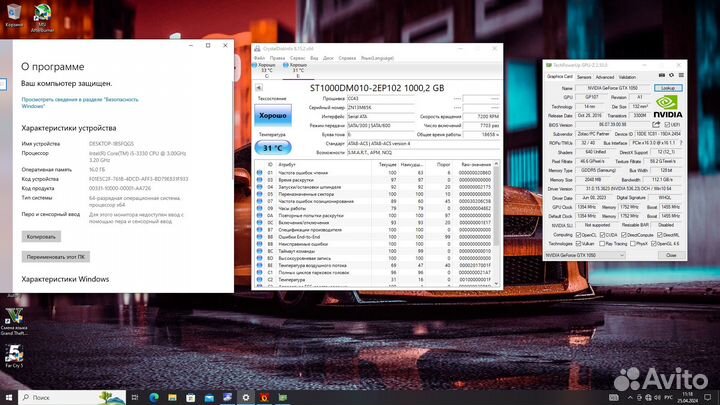
Task: Open Microsoft Store from the taskbar
Action: click(191, 397)
